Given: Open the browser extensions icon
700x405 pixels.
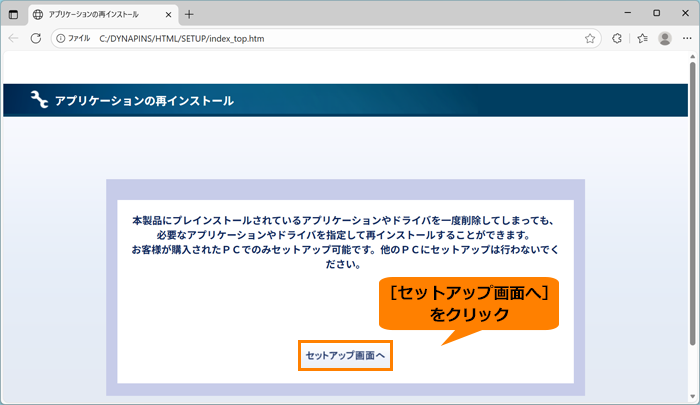Looking at the screenshot, I should pyautogui.click(x=617, y=38).
